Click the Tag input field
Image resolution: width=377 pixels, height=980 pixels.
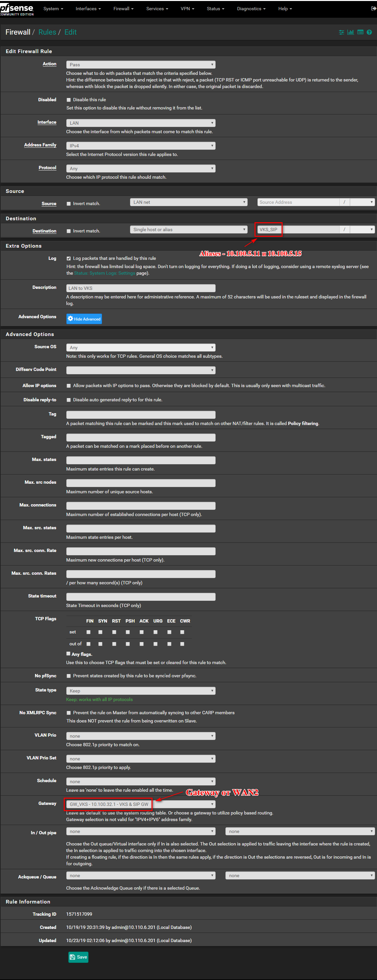pos(141,415)
